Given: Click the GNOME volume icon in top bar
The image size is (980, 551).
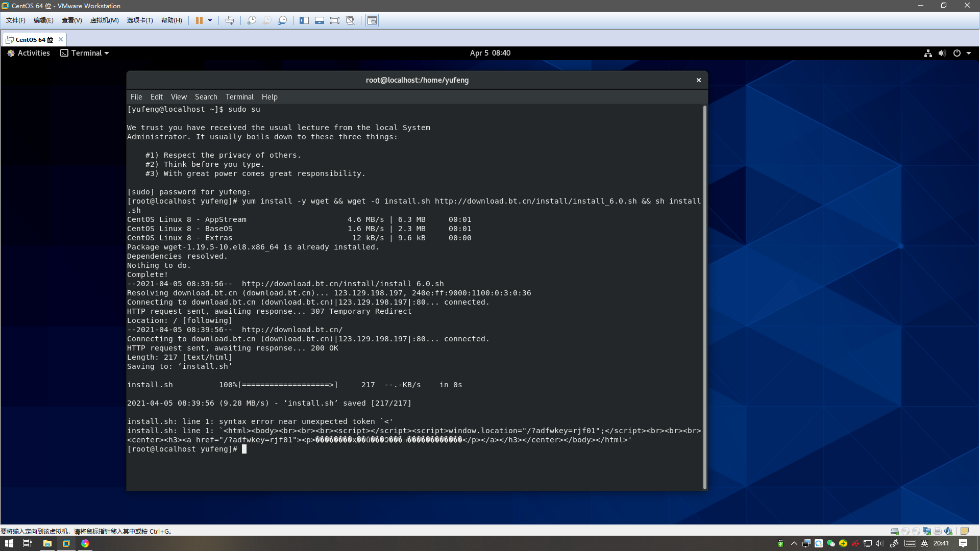Looking at the screenshot, I should click(x=942, y=53).
